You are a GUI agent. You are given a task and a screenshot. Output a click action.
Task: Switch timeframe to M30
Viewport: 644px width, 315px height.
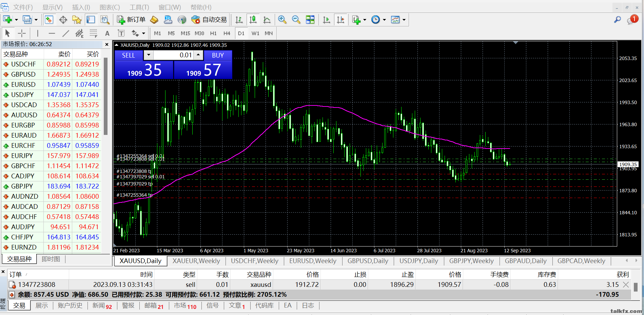click(199, 33)
